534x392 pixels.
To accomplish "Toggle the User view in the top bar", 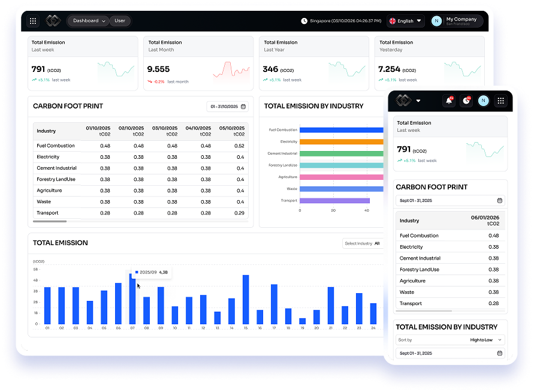I will coord(120,20).
